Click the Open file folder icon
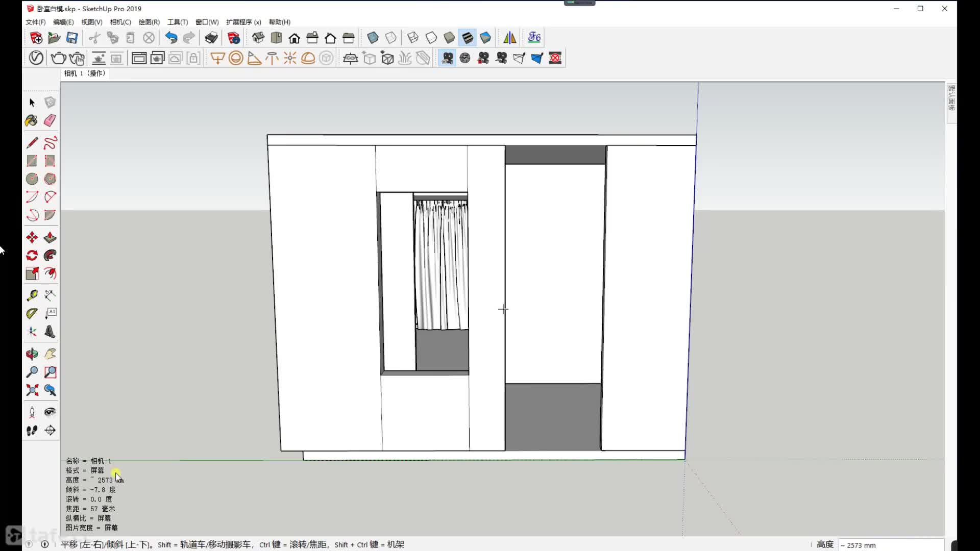The height and width of the screenshot is (551, 980). [54, 38]
